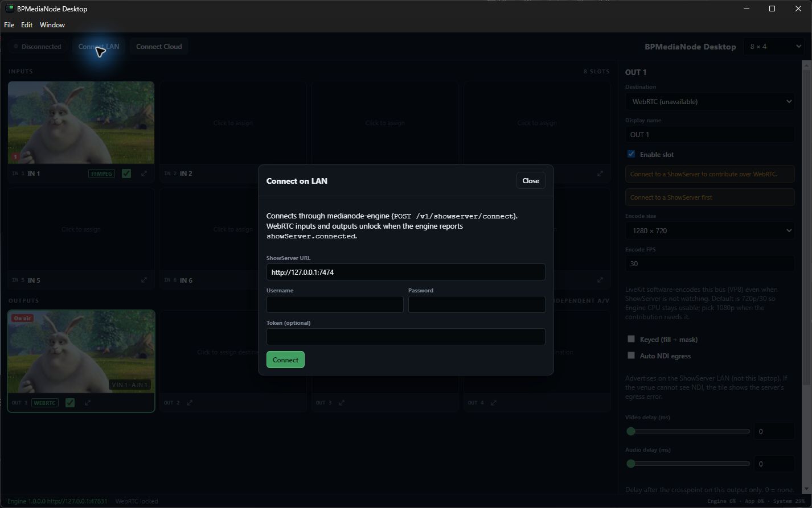
Task: Focus the Password field
Action: 477,304
